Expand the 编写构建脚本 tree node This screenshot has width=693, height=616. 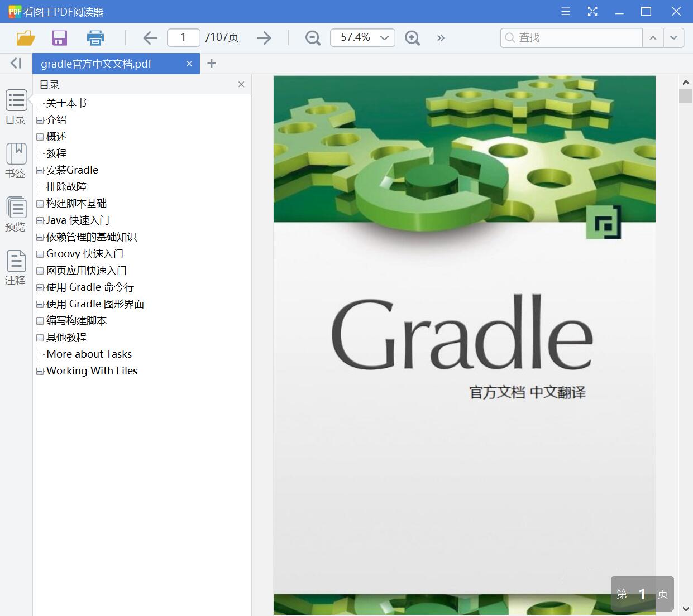pos(40,321)
